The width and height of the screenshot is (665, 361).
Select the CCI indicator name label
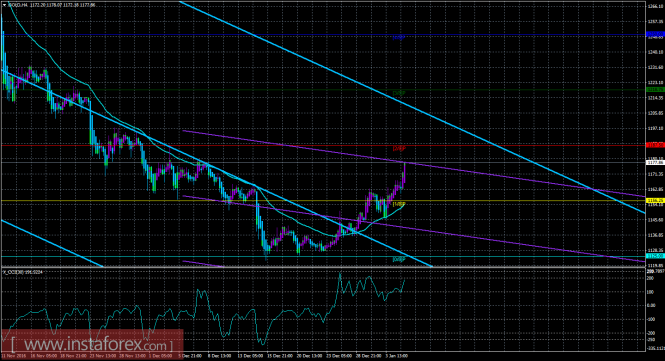pyautogui.click(x=23, y=272)
